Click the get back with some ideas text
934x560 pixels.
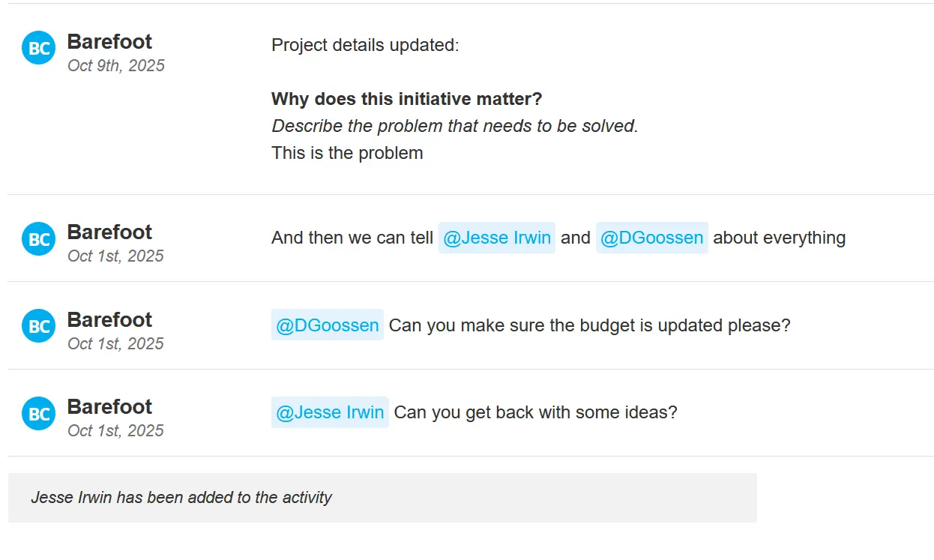[534, 412]
